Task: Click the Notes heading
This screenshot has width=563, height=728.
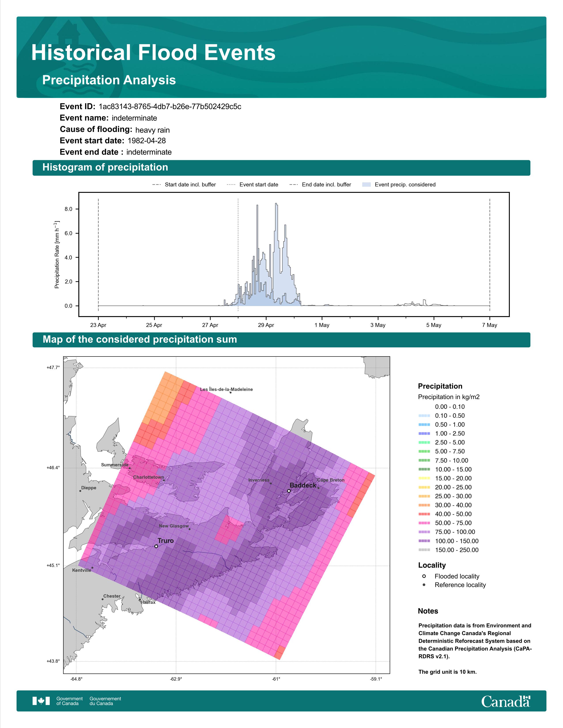Action: tap(428, 611)
